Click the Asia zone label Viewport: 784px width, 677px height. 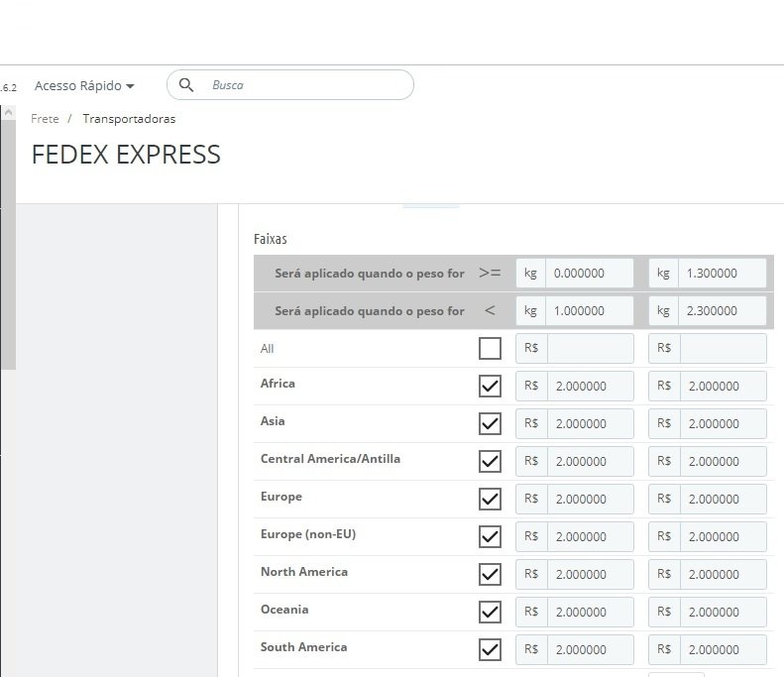[x=273, y=421]
